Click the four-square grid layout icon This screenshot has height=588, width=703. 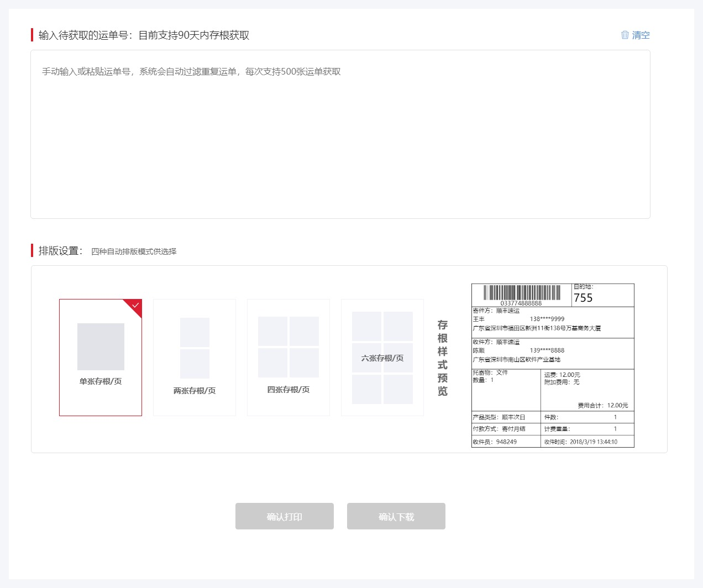[x=288, y=347]
